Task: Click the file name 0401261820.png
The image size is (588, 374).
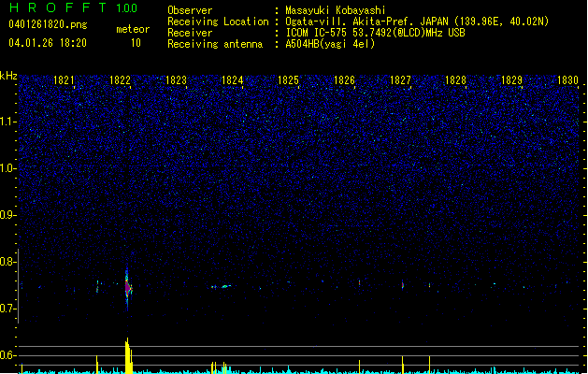Action: coord(48,24)
